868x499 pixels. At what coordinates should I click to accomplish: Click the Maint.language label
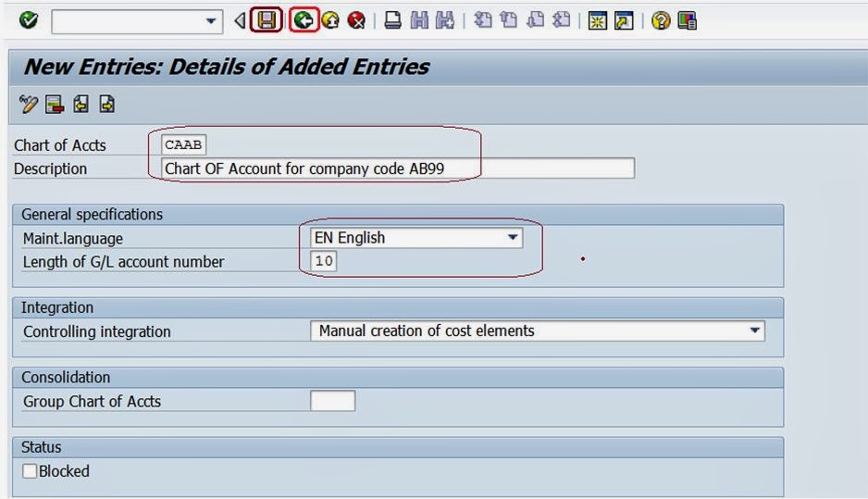pyautogui.click(x=73, y=239)
